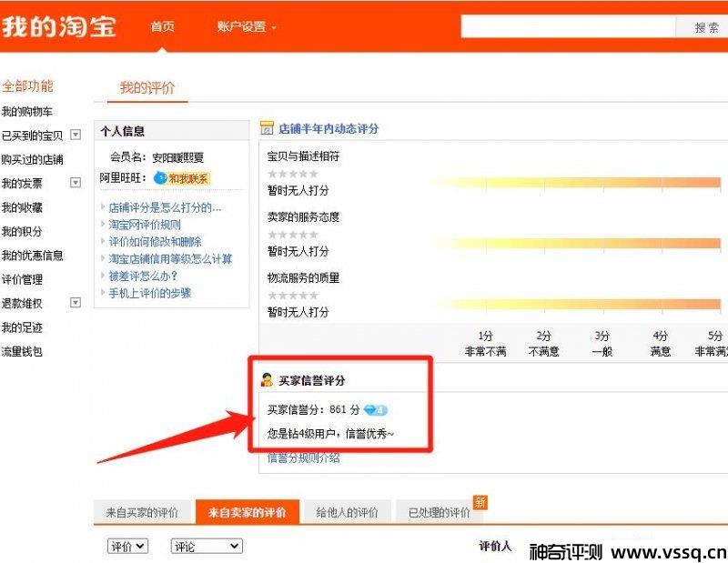Expand 我的发票 sidebar arrow

coord(76,183)
